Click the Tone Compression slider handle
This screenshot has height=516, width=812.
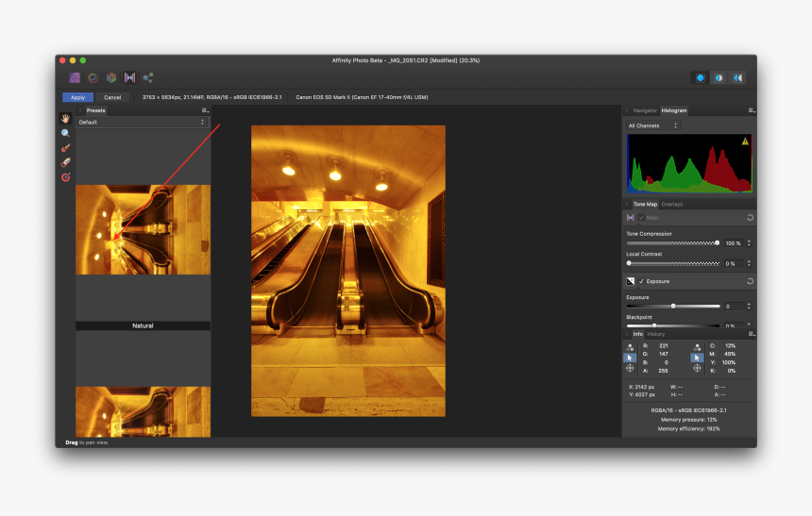(717, 242)
